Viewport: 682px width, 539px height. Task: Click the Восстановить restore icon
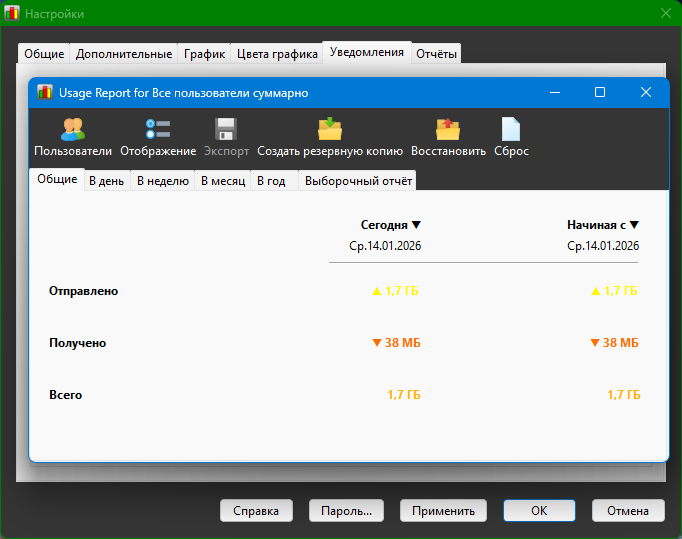pos(448,129)
